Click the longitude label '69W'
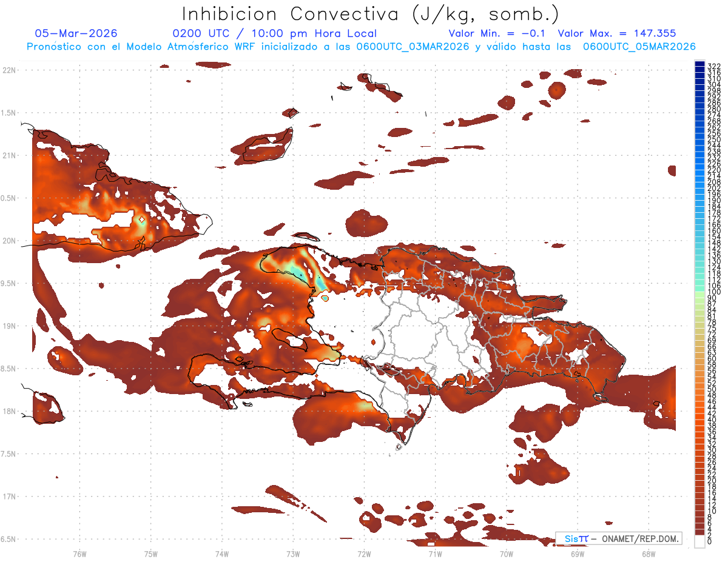 (578, 554)
